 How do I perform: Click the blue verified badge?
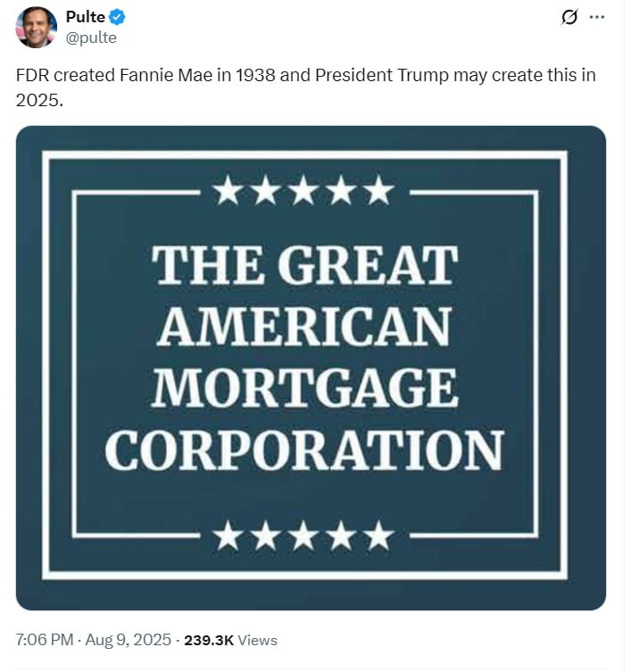click(x=117, y=17)
